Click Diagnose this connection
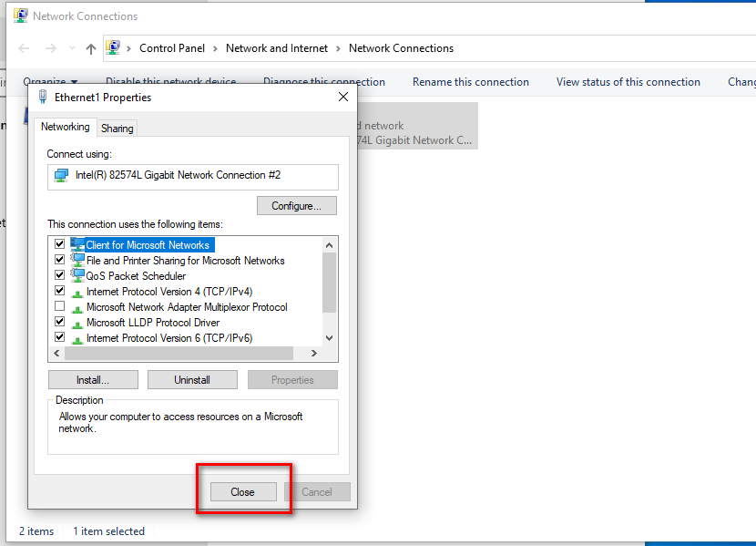This screenshot has width=756, height=546. point(324,81)
